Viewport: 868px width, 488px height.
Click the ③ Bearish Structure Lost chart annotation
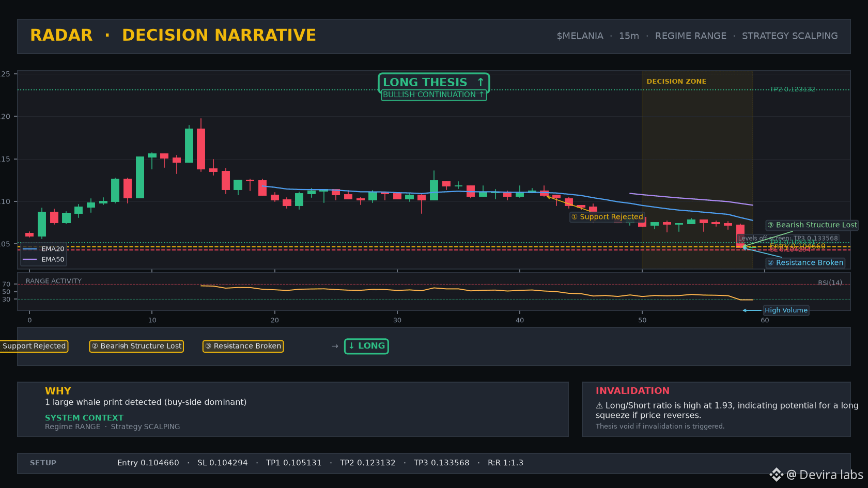tap(812, 225)
